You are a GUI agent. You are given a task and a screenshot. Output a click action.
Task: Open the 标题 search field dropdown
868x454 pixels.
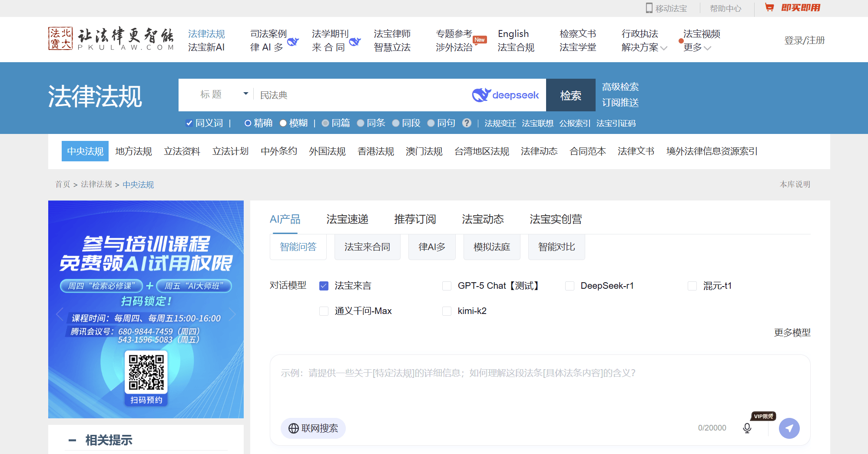pyautogui.click(x=245, y=94)
